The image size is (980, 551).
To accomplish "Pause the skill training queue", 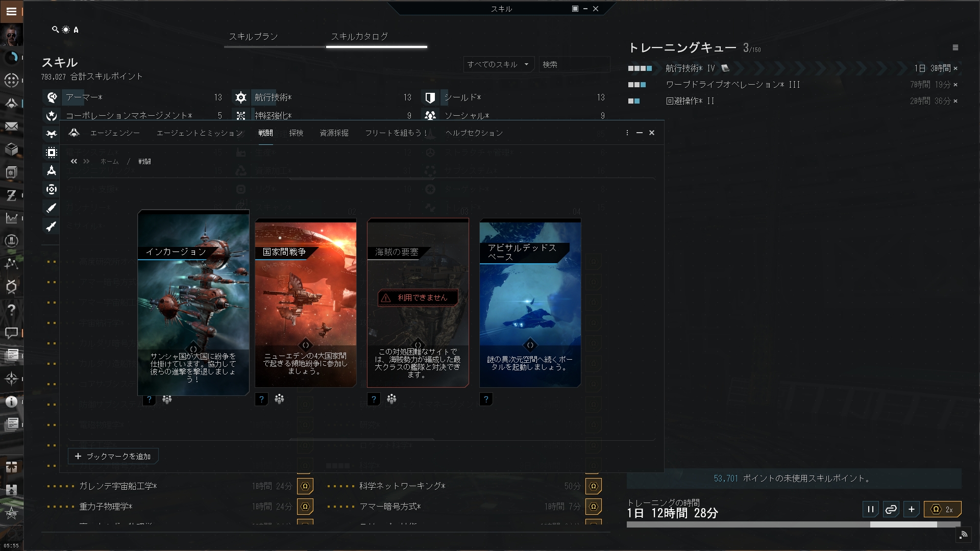I will pos(870,509).
